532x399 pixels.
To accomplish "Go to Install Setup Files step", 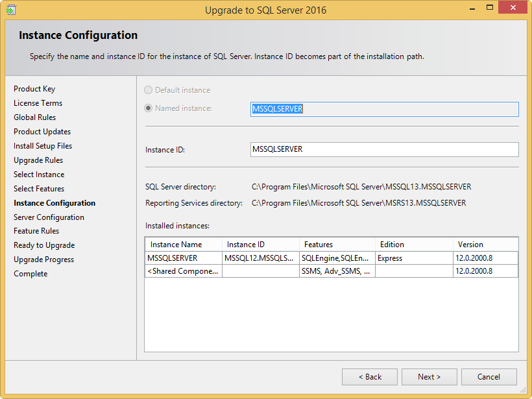I will coord(43,146).
